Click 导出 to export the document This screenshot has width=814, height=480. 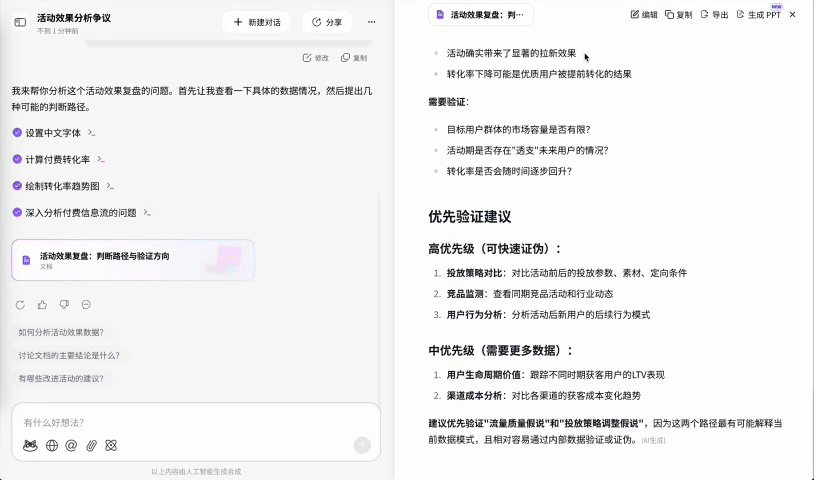click(714, 15)
